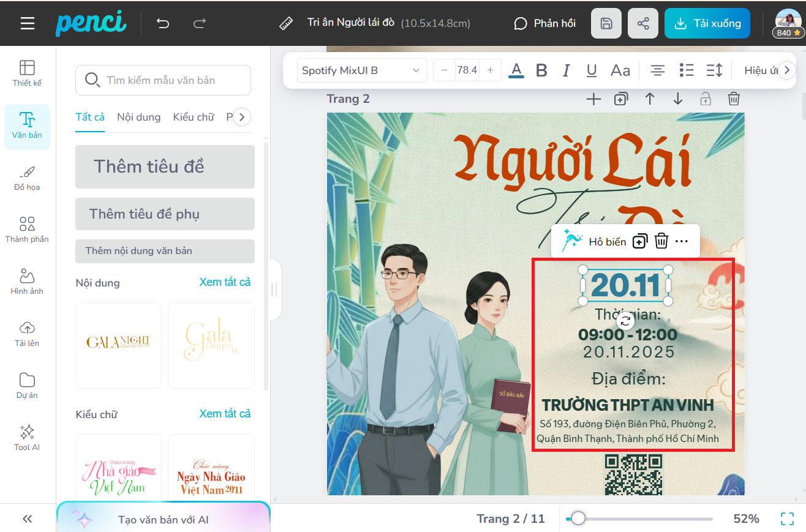
Task: Click Thêm tiêu đề to add heading
Action: [x=165, y=167]
